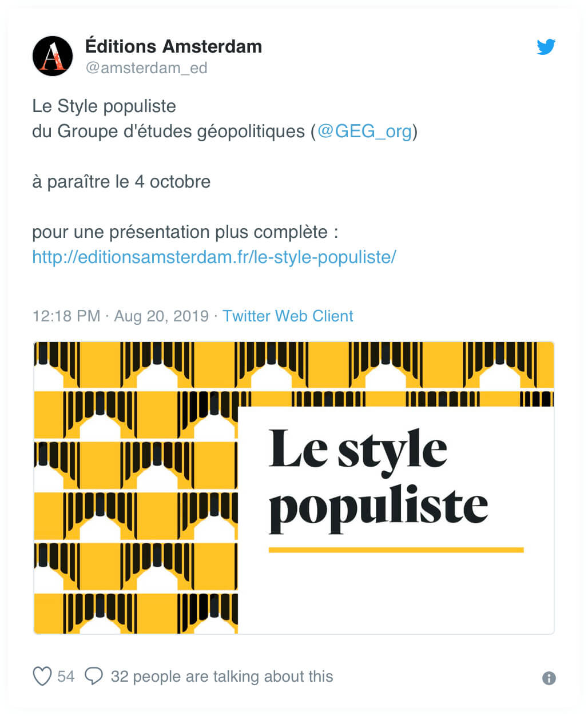The width and height of the screenshot is (588, 716).
Task: Open the Twitter Web Client source link
Action: coord(288,316)
